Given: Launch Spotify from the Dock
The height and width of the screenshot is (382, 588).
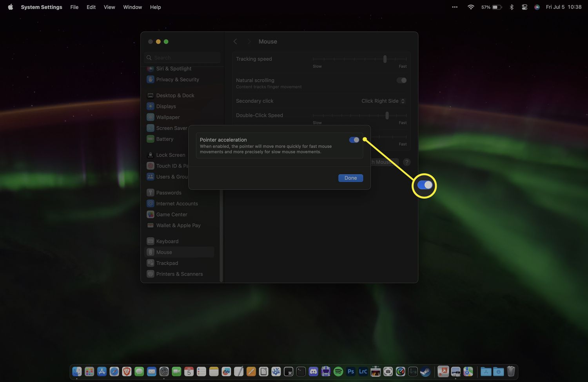Looking at the screenshot, I should (x=338, y=371).
